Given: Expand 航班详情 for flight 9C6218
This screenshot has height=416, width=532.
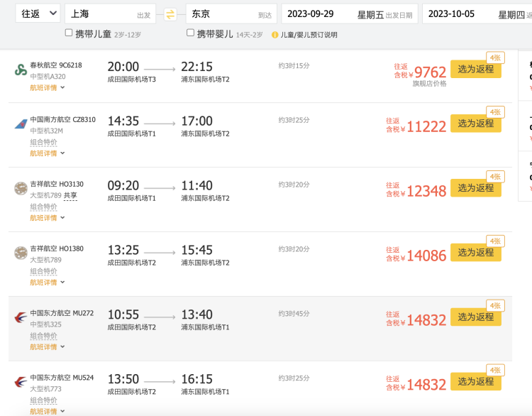Looking at the screenshot, I should [x=47, y=87].
